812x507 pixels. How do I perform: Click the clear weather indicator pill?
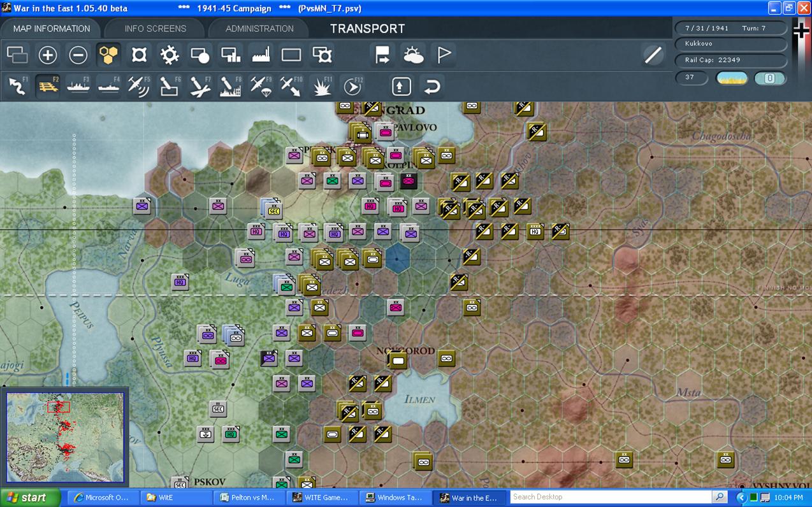coord(732,78)
